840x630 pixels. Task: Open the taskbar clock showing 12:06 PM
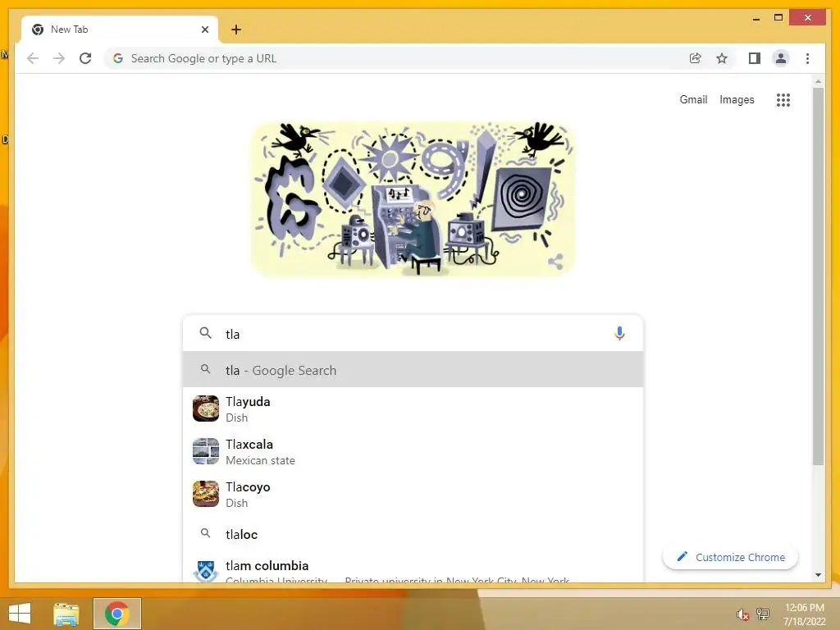click(x=804, y=614)
